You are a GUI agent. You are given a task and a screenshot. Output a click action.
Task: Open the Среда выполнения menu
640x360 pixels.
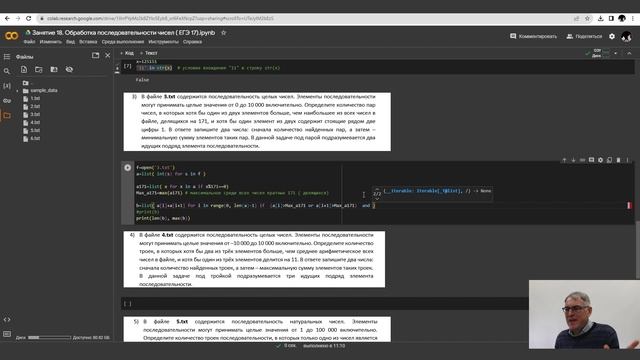click(123, 42)
